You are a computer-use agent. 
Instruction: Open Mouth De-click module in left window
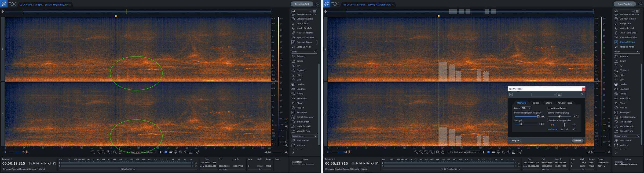(304, 28)
